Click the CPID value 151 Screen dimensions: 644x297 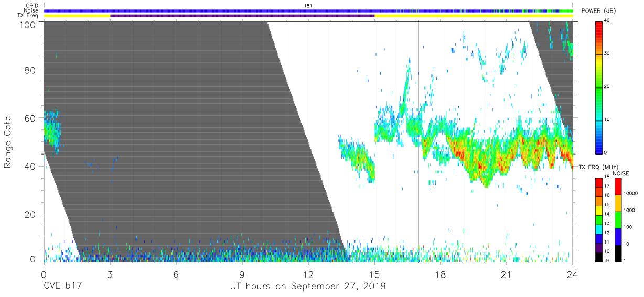pyautogui.click(x=308, y=6)
